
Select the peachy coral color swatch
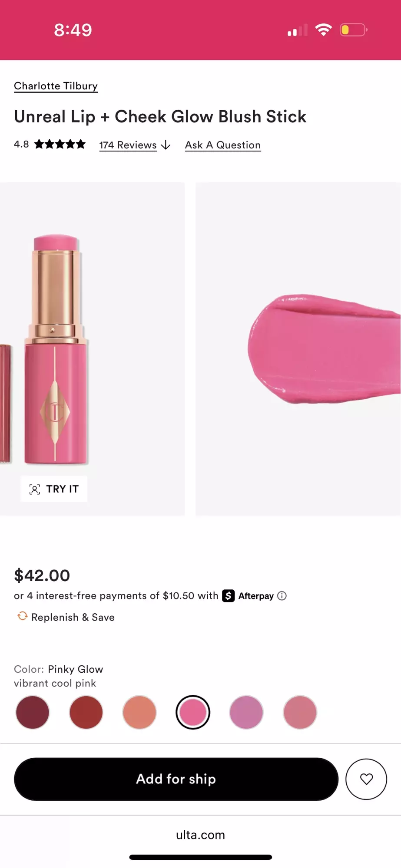pos(139,712)
